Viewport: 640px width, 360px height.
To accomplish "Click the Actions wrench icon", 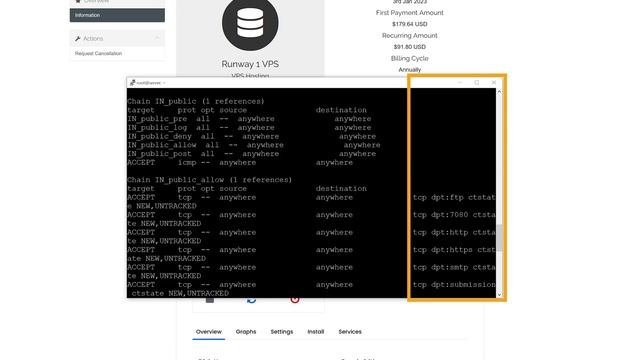I will point(78,39).
